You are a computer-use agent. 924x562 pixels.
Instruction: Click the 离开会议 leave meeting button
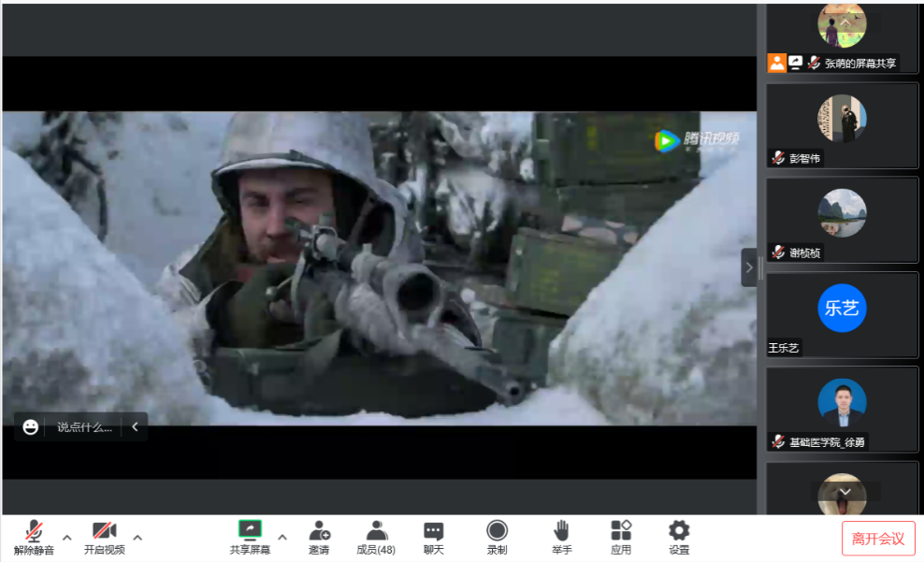click(x=878, y=539)
